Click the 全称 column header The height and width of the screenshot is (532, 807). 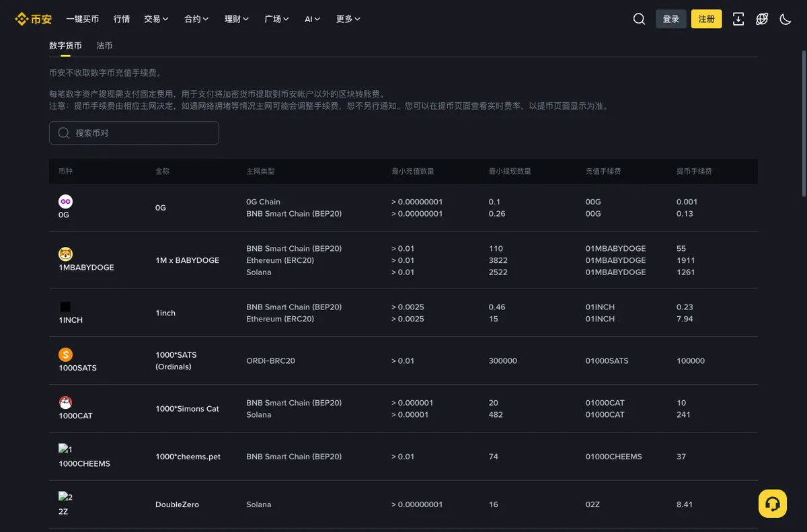click(162, 172)
